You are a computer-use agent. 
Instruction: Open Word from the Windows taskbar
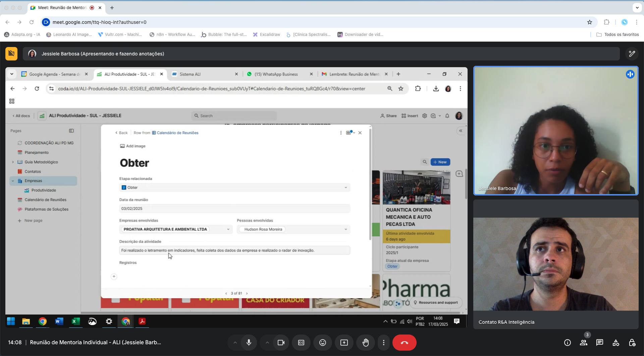[59, 321]
